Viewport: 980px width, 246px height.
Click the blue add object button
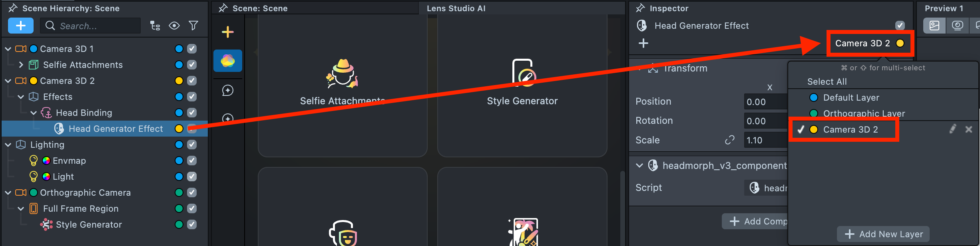tap(21, 26)
